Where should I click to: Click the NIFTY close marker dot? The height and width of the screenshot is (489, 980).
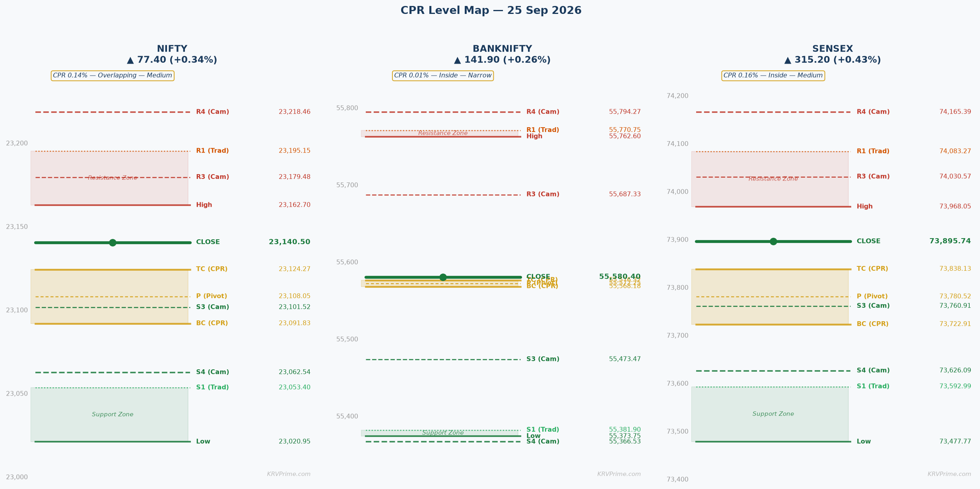click(x=113, y=243)
